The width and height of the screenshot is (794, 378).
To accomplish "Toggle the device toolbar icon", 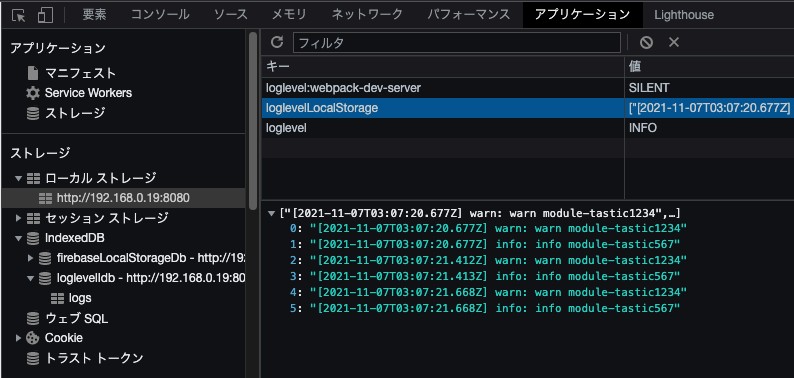I will point(45,15).
